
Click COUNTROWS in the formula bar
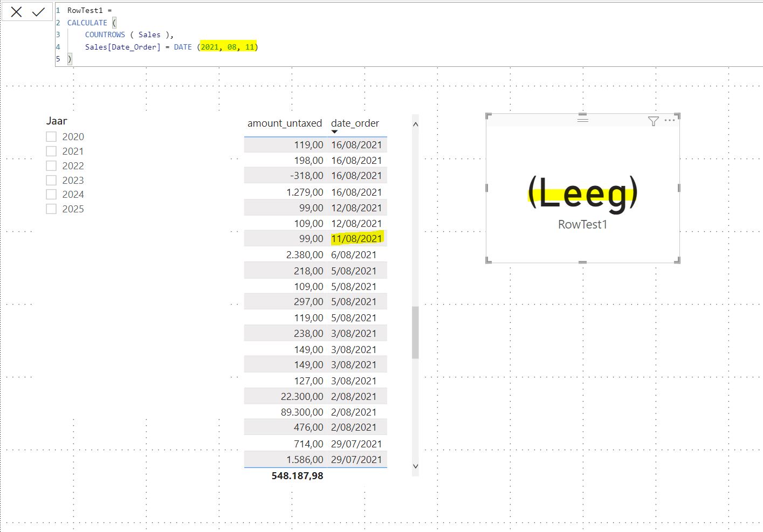[x=105, y=34]
